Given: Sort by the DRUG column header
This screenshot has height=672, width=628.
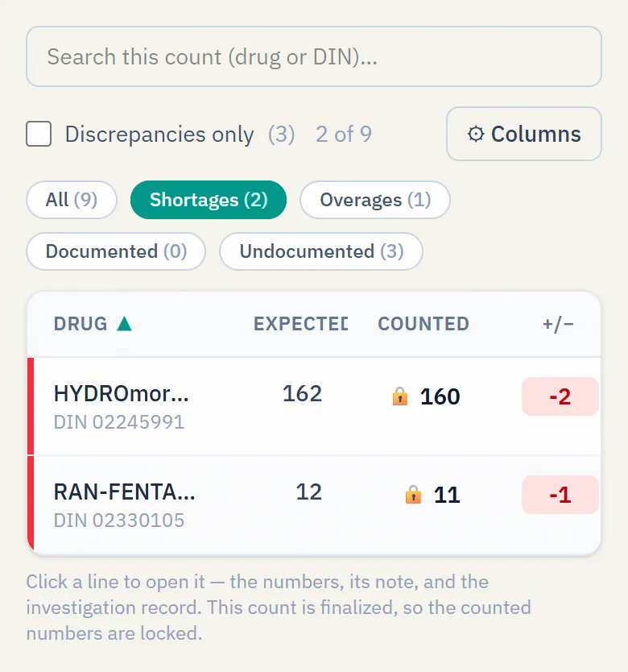Looking at the screenshot, I should coord(81,324).
